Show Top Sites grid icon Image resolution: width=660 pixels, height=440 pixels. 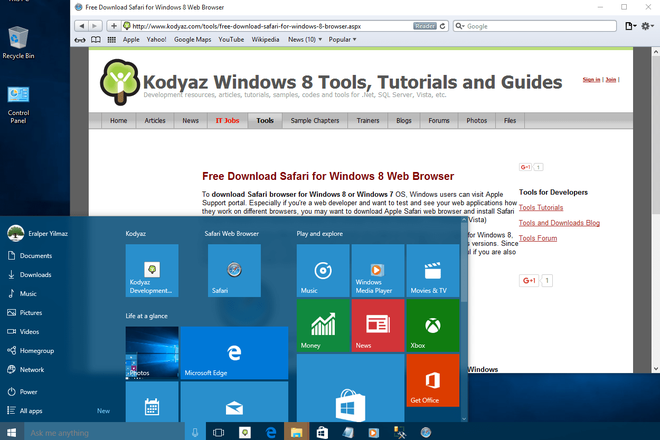coord(112,40)
